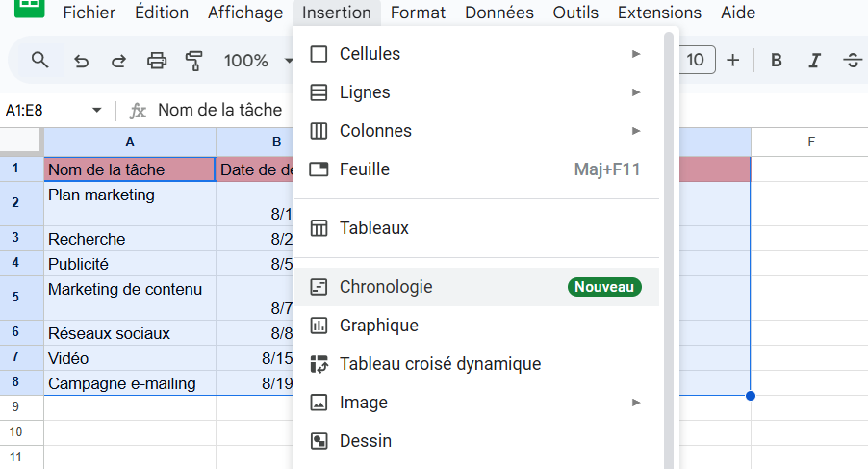Activate the paint format tool

tap(193, 61)
